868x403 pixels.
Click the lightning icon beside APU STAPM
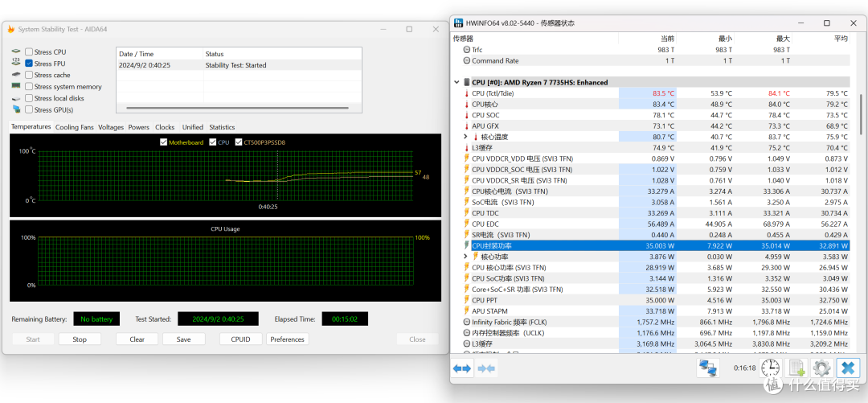coord(467,311)
